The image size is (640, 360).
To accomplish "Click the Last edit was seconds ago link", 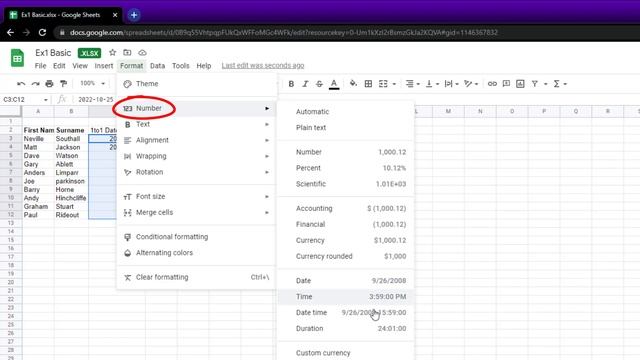I will point(263,66).
